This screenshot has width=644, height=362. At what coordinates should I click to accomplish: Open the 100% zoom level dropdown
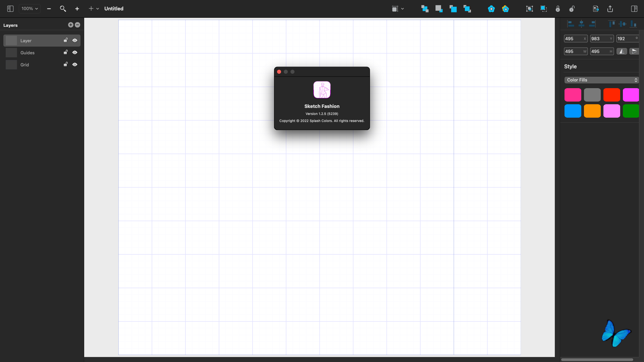(x=30, y=9)
